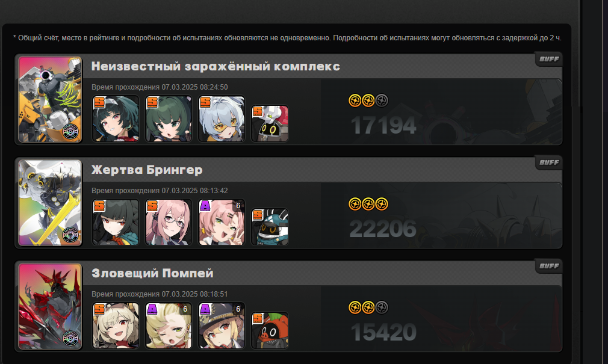Select black-haired red-eyed agent in Брингер team
Screen dimensions: 608x364
click(x=116, y=222)
